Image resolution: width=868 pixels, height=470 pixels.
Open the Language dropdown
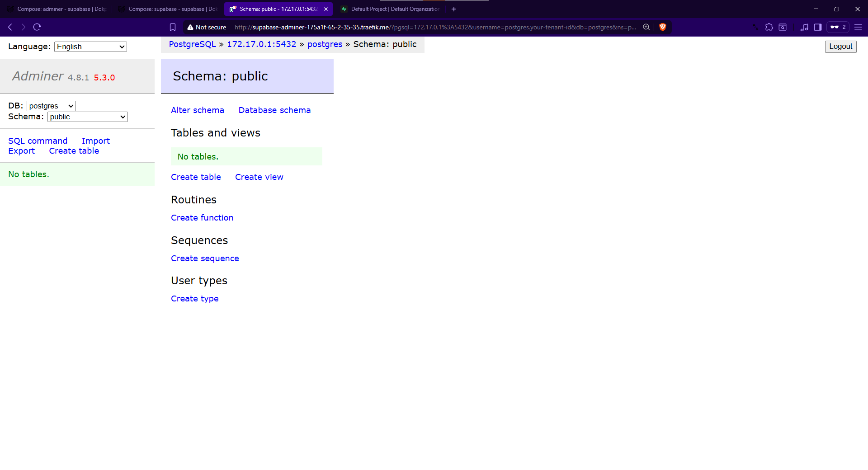click(90, 47)
